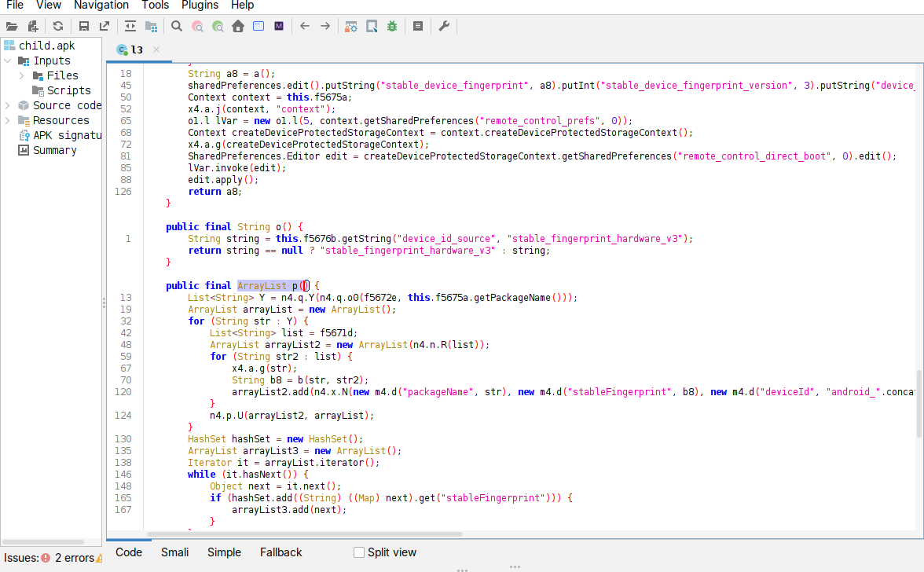924x572 pixels.
Task: Switch to the Code view tab
Action: pyautogui.click(x=129, y=552)
